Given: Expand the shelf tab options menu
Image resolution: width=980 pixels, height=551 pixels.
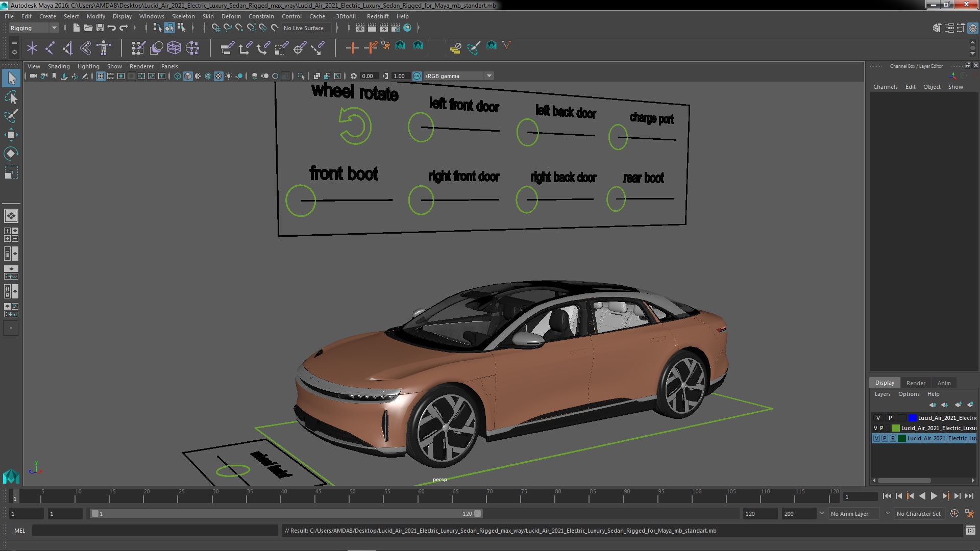Looking at the screenshot, I should tap(14, 52).
